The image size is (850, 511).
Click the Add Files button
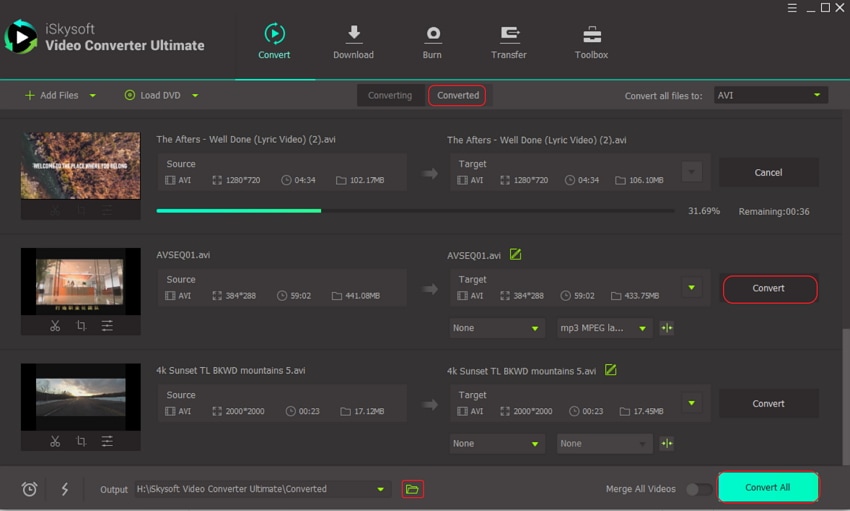click(52, 95)
